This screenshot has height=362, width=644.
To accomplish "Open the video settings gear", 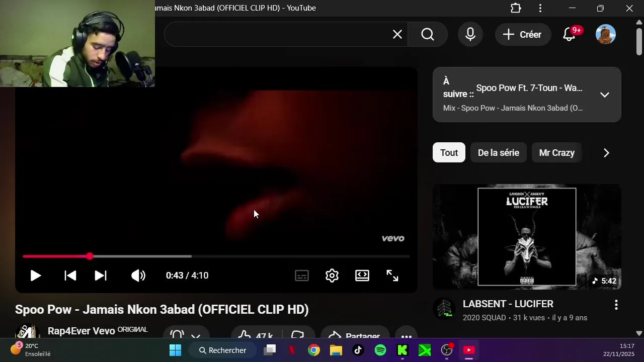I will click(x=332, y=276).
